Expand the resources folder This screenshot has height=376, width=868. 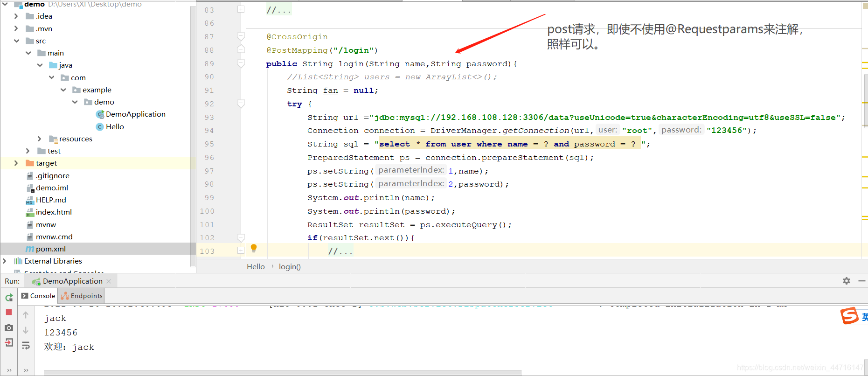click(40, 139)
